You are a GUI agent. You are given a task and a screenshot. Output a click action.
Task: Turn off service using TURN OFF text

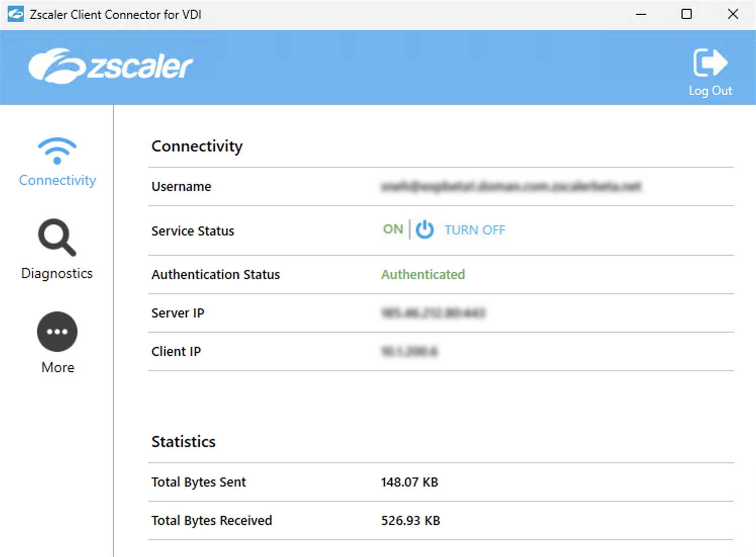click(475, 230)
